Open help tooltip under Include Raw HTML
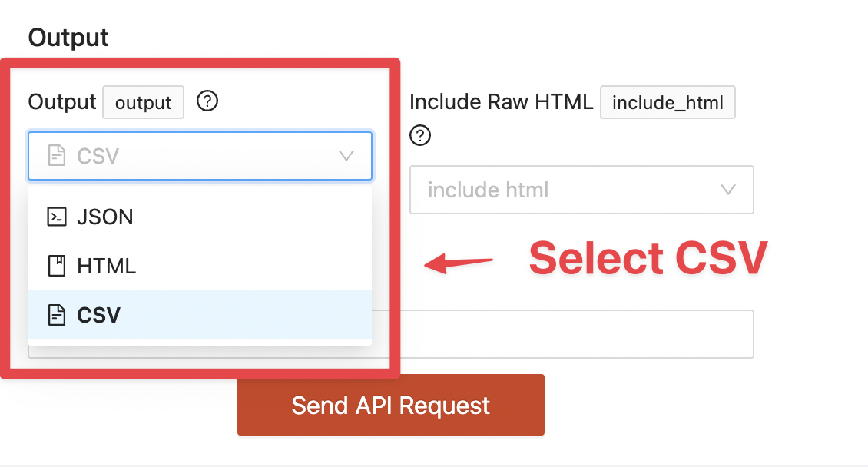The width and height of the screenshot is (868, 467). [420, 135]
